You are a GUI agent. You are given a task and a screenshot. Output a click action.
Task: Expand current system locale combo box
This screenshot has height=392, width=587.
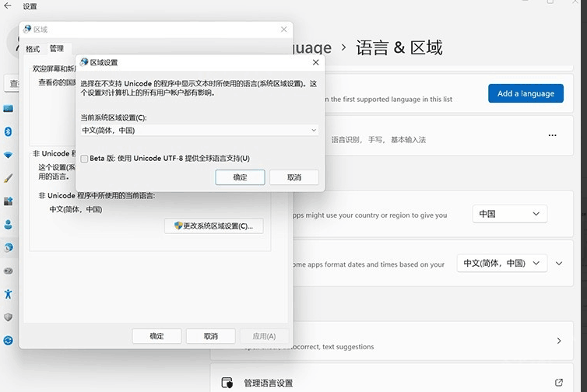tap(199, 131)
